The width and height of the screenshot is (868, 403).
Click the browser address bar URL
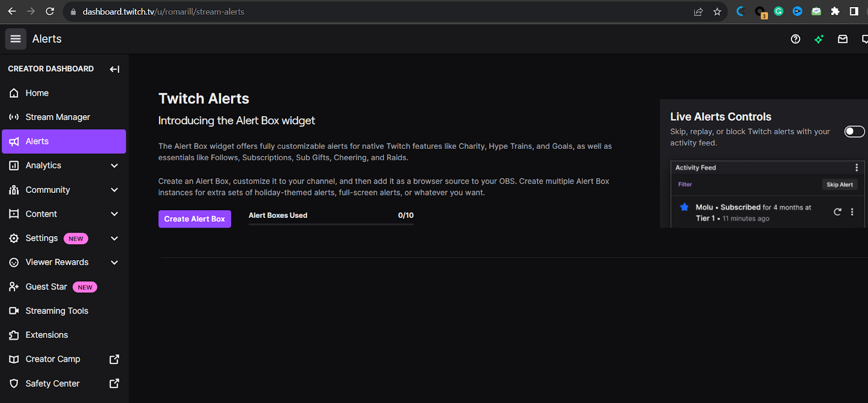tap(163, 11)
